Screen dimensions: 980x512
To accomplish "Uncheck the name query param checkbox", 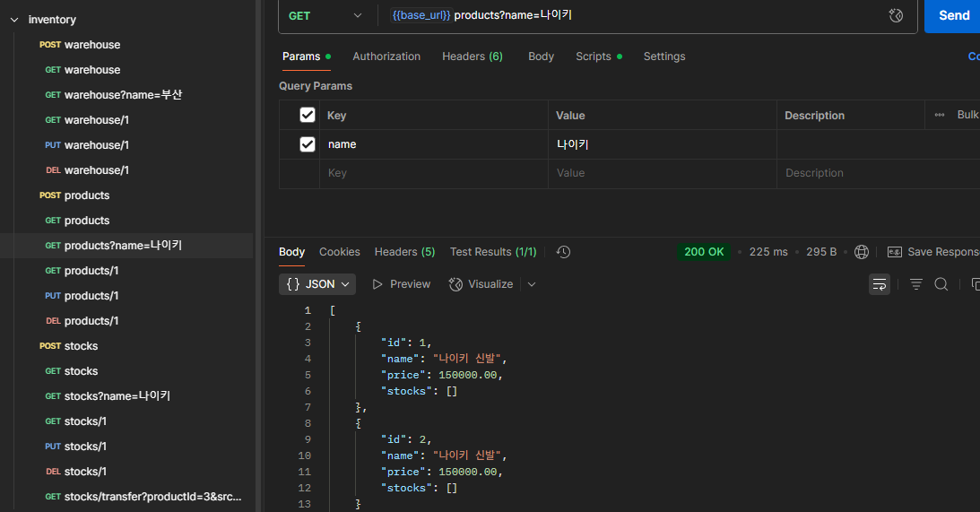I will 308,144.
